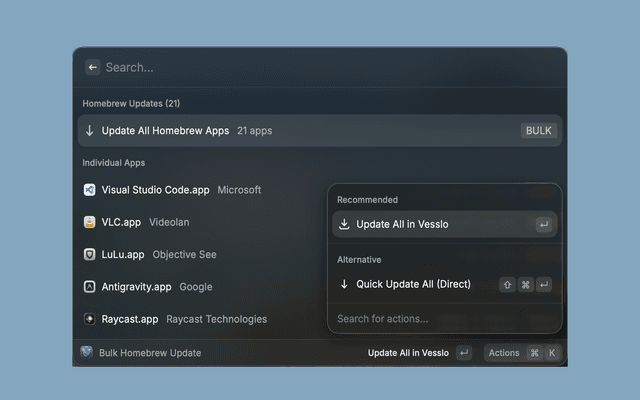Open the Actions menu button

[x=522, y=353]
